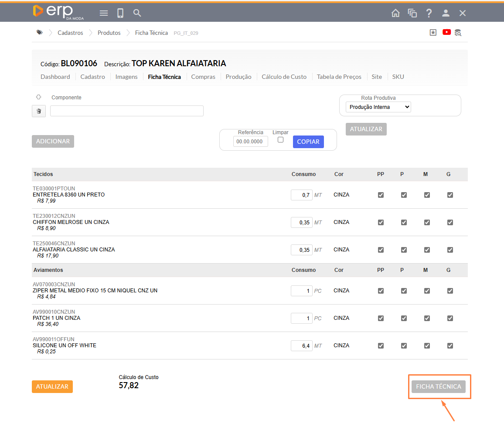The image size is (504, 437).
Task: Add page to favorites star icon
Action: point(433,33)
